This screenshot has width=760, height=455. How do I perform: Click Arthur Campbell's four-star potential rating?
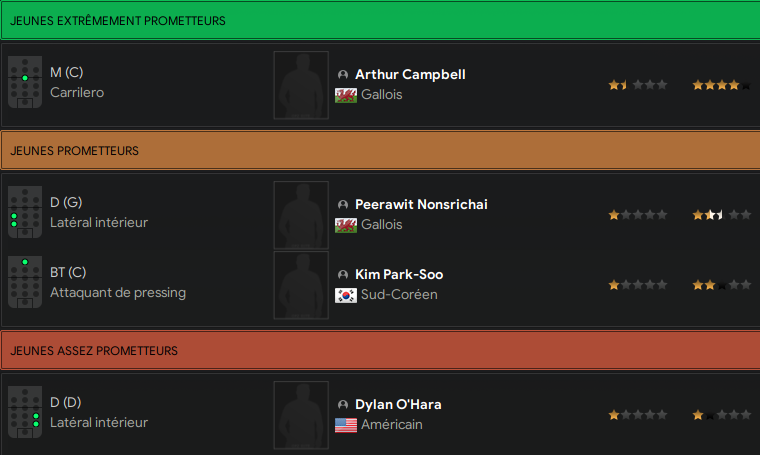(x=722, y=85)
